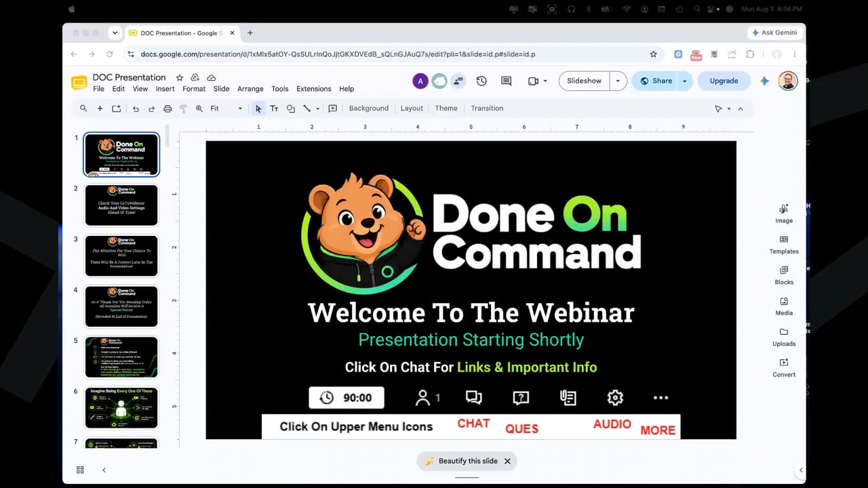
Task: Open the pointer mode dropdown arrow
Action: point(729,108)
